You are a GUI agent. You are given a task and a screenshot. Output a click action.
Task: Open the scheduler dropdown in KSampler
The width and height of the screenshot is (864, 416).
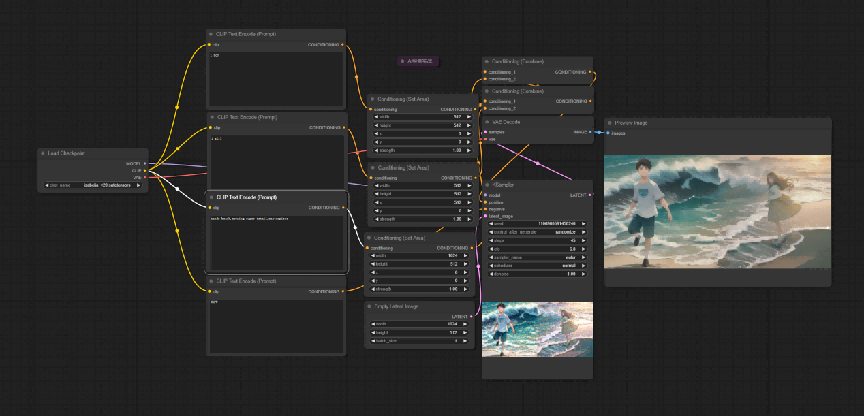pyautogui.click(x=537, y=266)
